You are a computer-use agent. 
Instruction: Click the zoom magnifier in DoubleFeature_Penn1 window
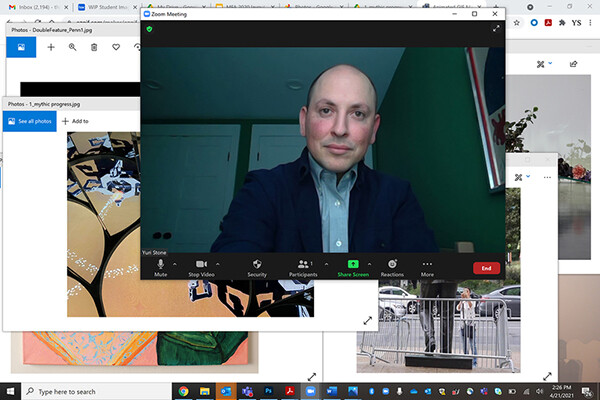point(72,47)
